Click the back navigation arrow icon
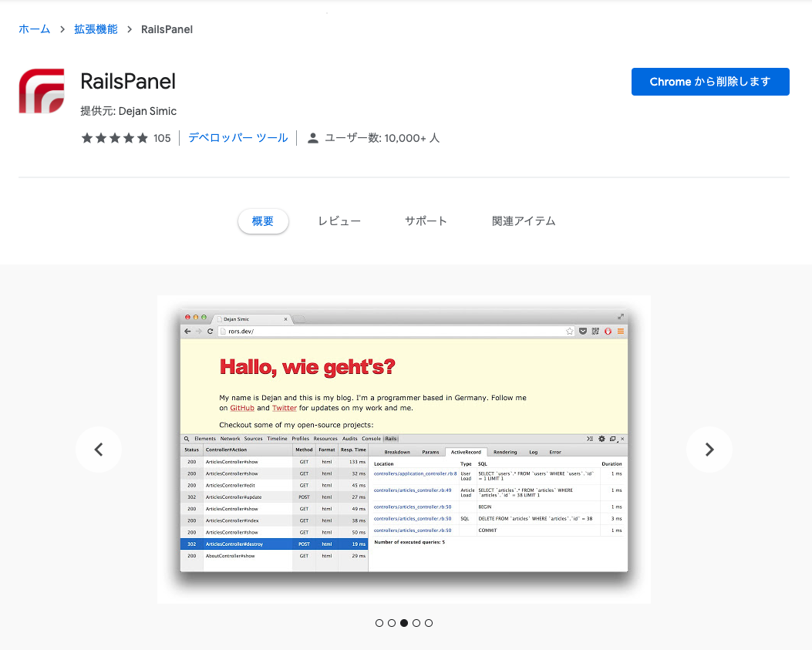Image resolution: width=812 pixels, height=650 pixels. coord(186,330)
